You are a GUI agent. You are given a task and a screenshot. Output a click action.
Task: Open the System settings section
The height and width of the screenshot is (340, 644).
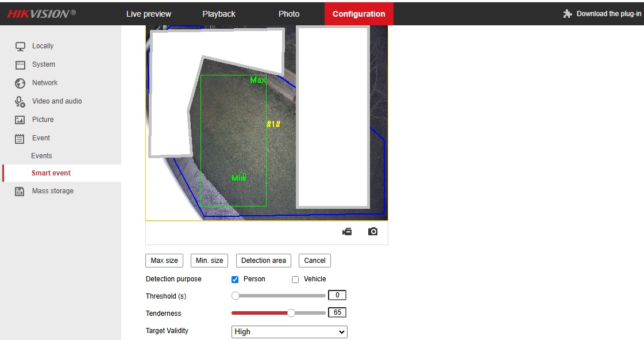click(x=43, y=64)
